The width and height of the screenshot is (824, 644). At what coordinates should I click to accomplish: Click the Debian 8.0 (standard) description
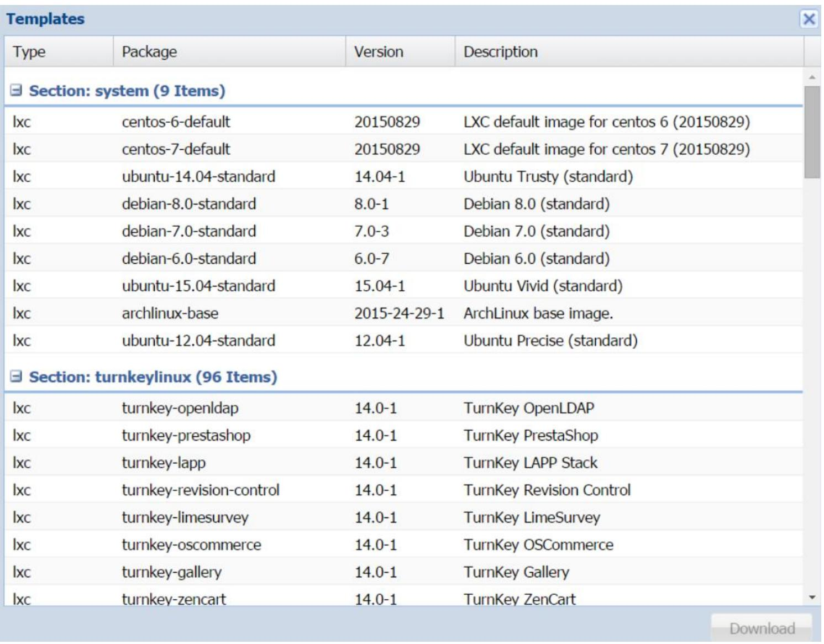(x=536, y=204)
